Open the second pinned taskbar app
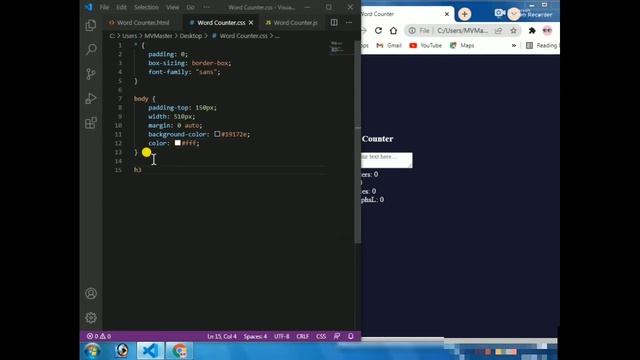 (122, 351)
